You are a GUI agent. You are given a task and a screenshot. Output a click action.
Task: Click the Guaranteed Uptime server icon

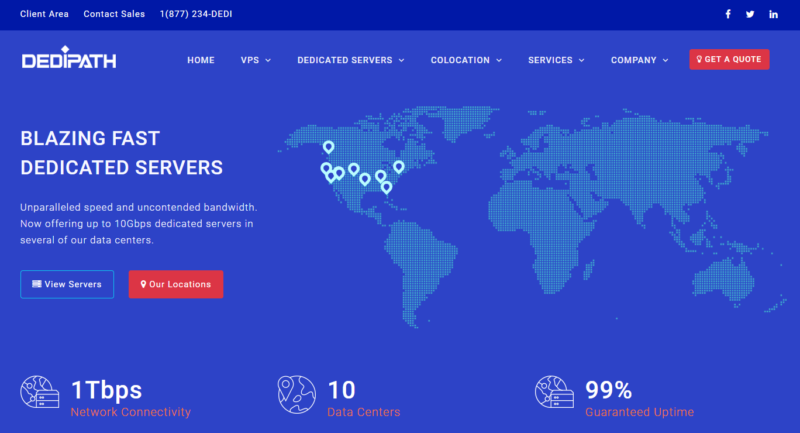[x=555, y=396]
